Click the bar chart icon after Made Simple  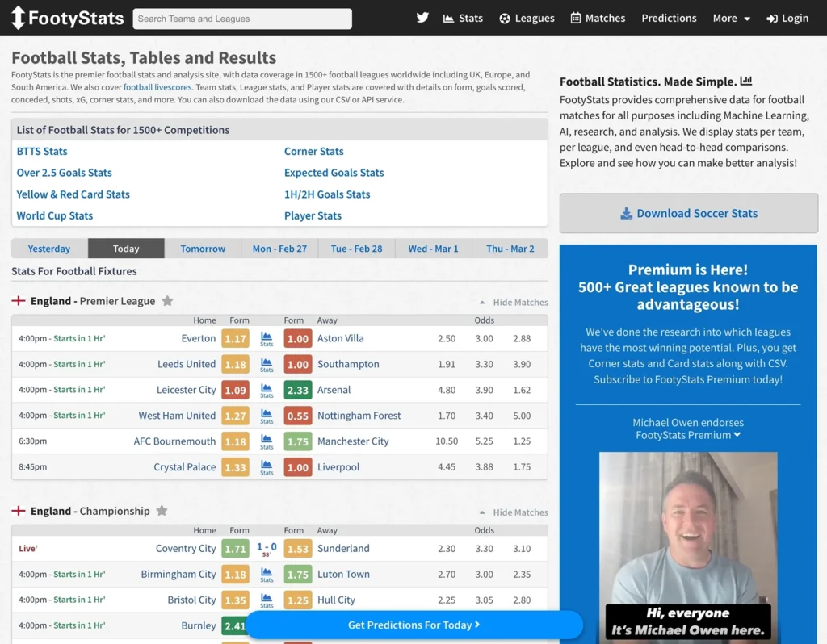tap(745, 82)
